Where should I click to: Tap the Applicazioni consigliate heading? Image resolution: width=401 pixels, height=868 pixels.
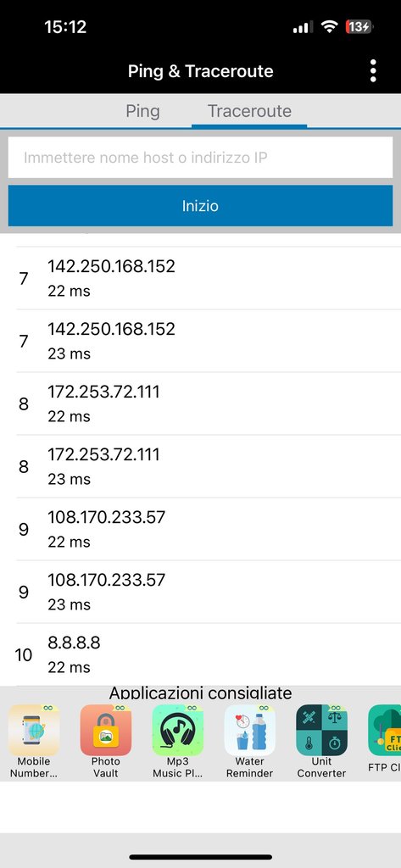coord(200,693)
